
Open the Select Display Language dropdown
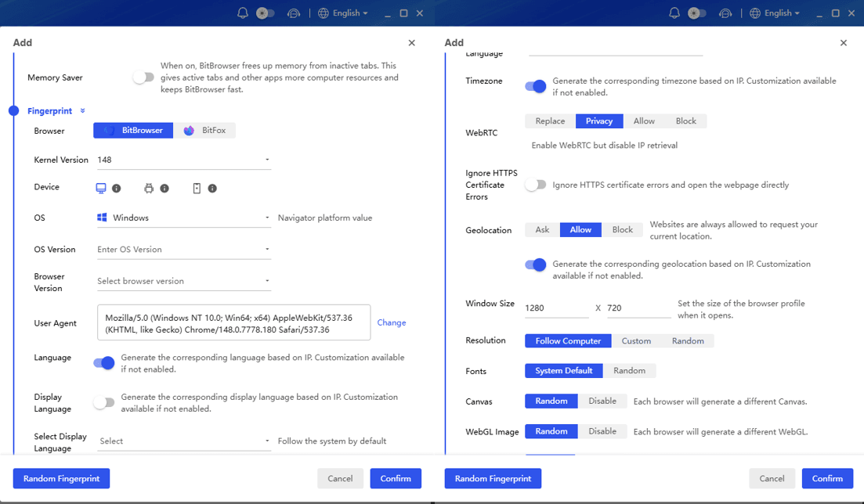(x=184, y=441)
